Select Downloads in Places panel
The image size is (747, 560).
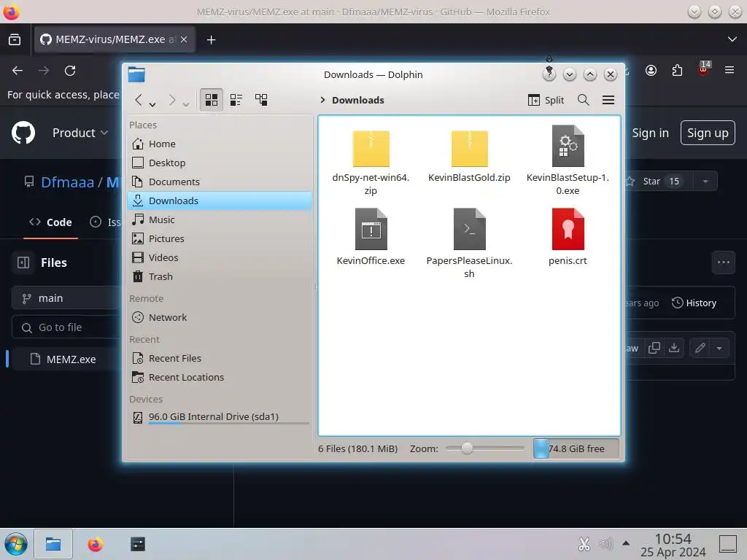[x=220, y=201]
